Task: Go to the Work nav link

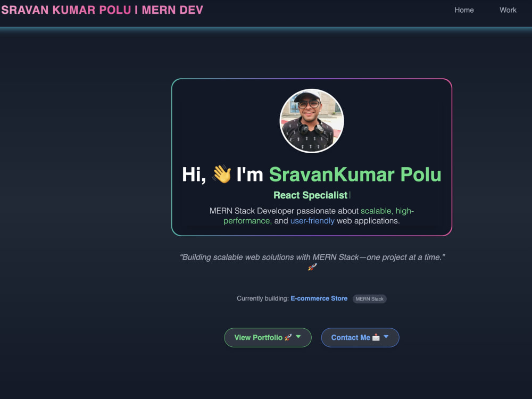Action: (x=508, y=10)
